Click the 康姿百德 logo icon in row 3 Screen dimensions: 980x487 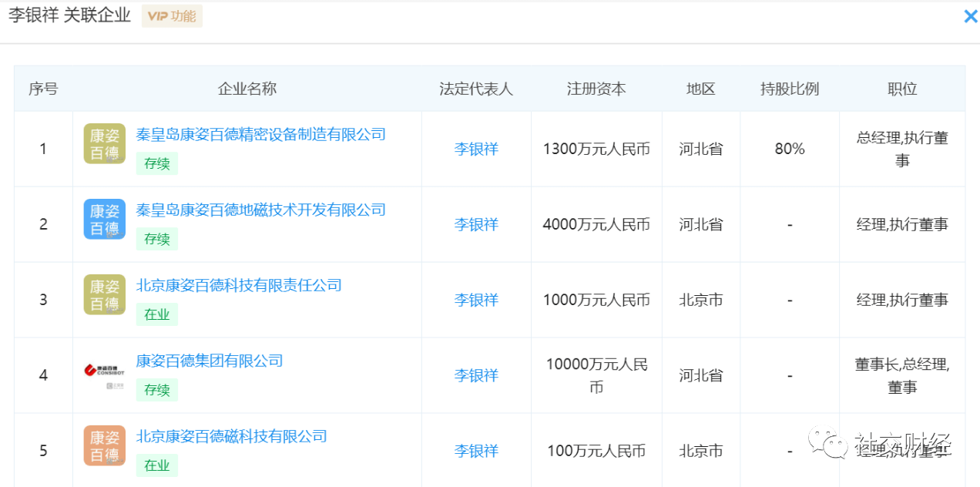[105, 295]
